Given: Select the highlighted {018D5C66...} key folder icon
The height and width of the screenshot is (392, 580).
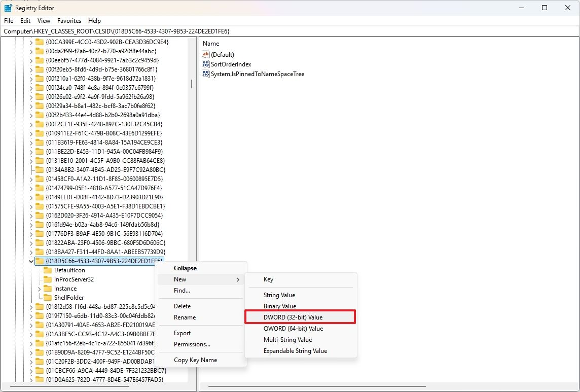Looking at the screenshot, I should (40, 261).
